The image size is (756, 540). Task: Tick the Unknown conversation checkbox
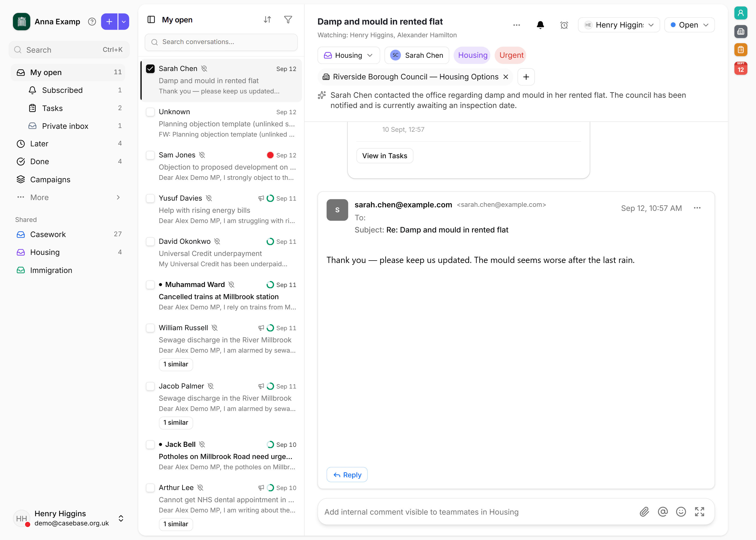pos(150,112)
